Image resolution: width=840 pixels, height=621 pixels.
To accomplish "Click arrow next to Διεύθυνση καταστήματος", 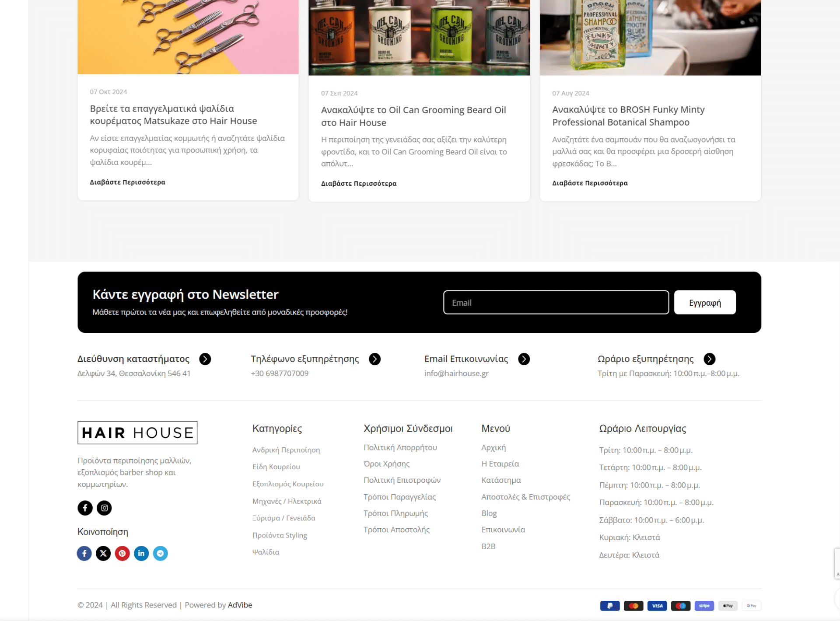I will [x=205, y=359].
